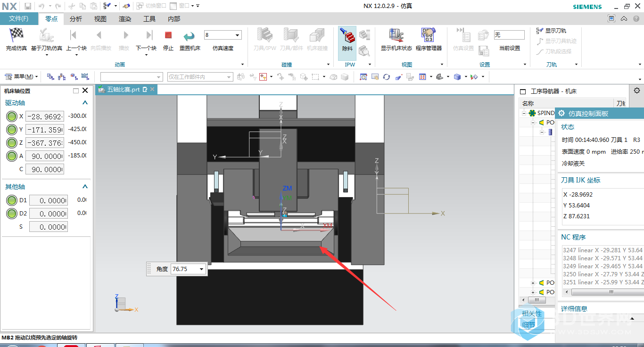Collapse the 其他轴 section

tap(85, 187)
